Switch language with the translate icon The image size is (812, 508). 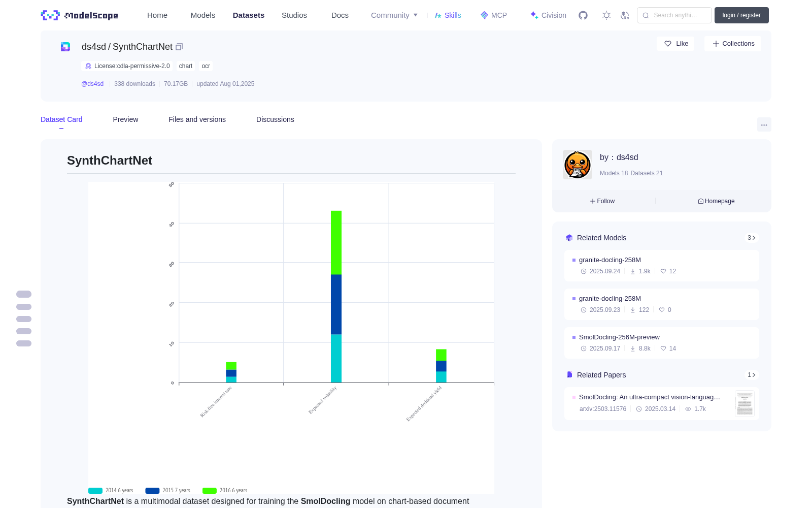point(625,15)
